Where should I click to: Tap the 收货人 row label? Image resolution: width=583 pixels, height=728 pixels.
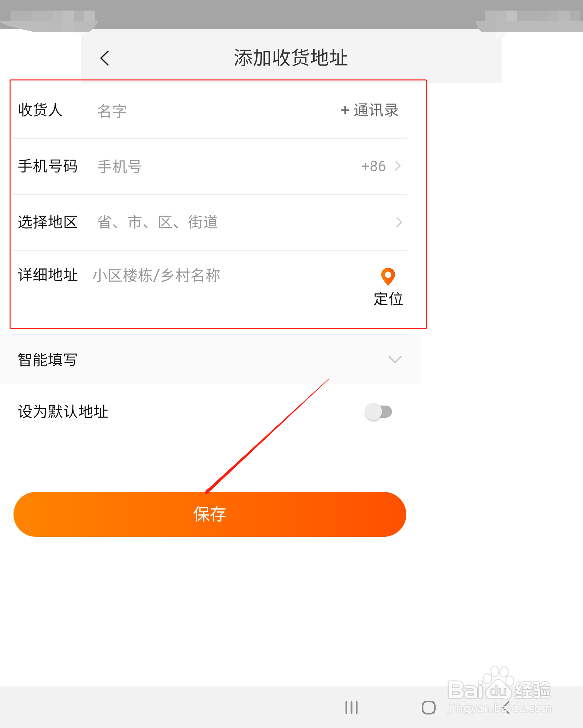point(40,110)
